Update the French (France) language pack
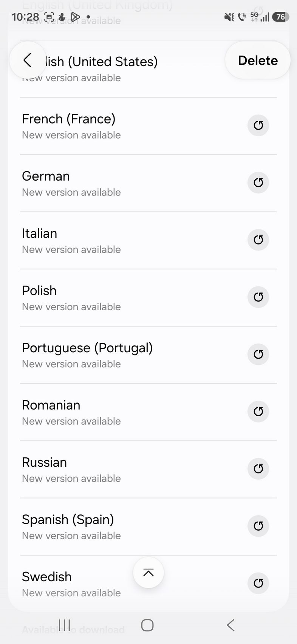The height and width of the screenshot is (644, 297). coord(258,125)
